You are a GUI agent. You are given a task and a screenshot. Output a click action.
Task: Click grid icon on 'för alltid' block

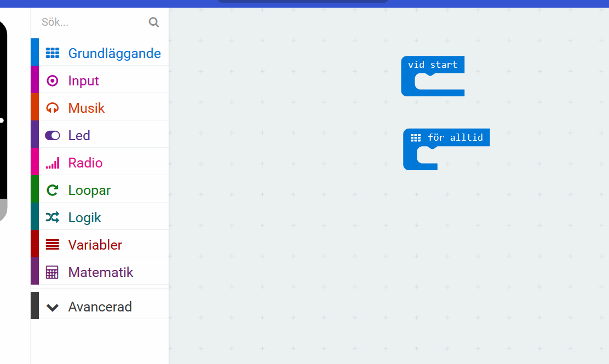(416, 137)
